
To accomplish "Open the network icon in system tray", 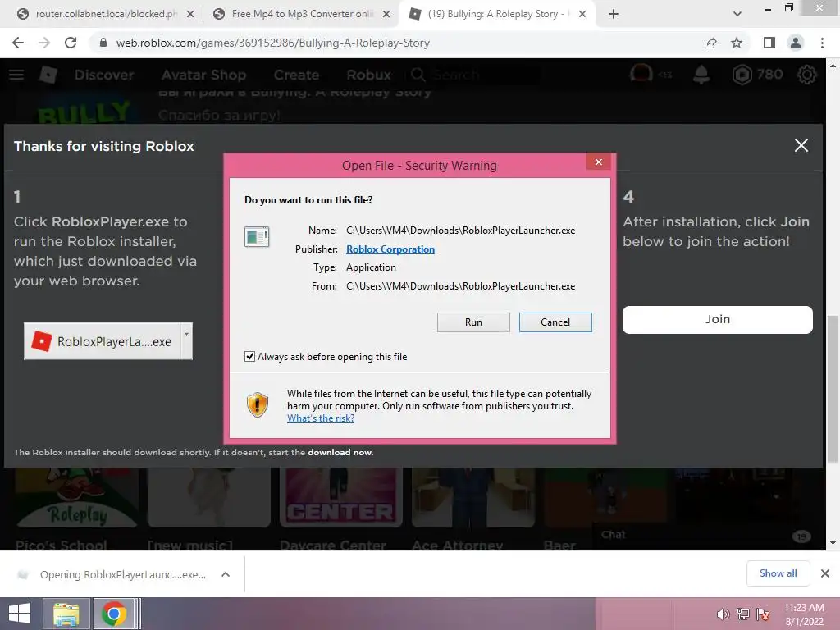I will point(742,614).
